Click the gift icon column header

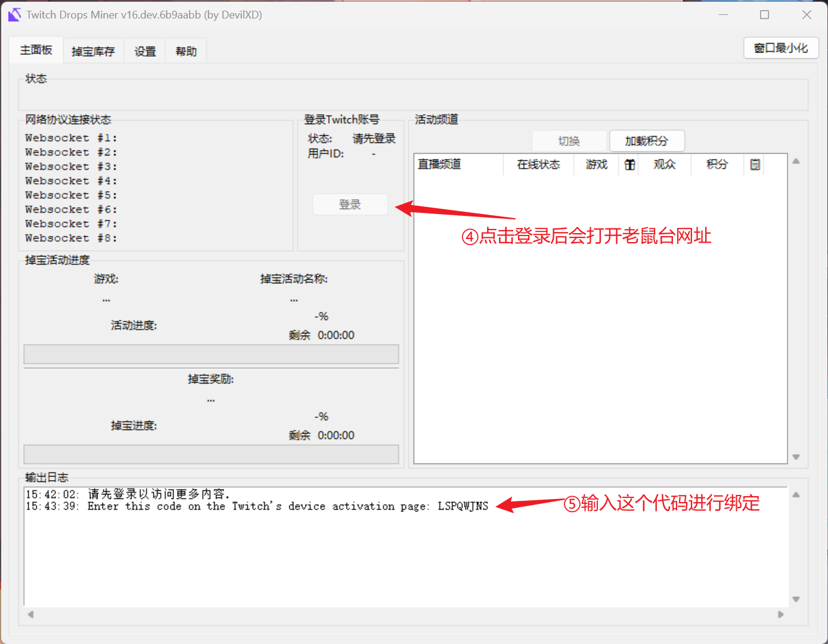click(629, 165)
